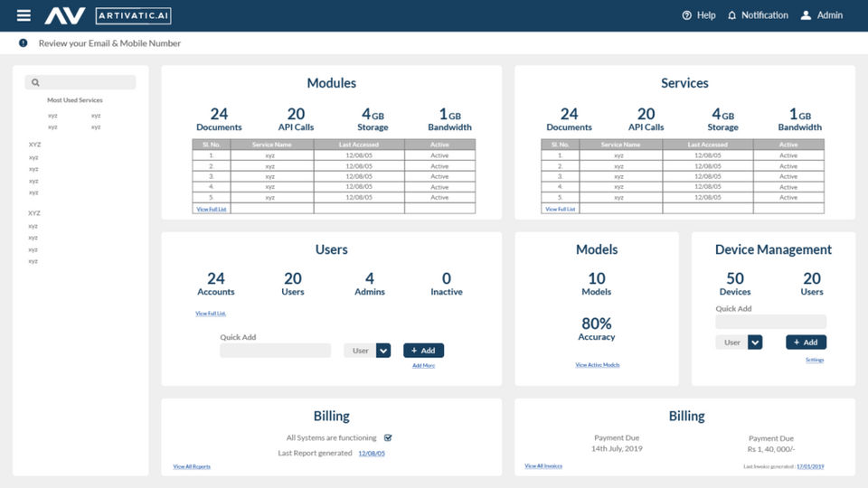
Task: Click the 24 Accounts stat in Users
Action: (x=216, y=284)
